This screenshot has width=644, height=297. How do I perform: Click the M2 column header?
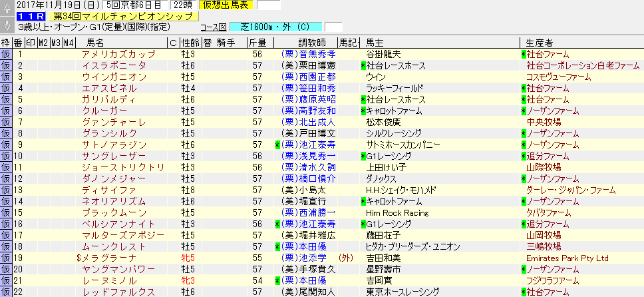point(43,43)
